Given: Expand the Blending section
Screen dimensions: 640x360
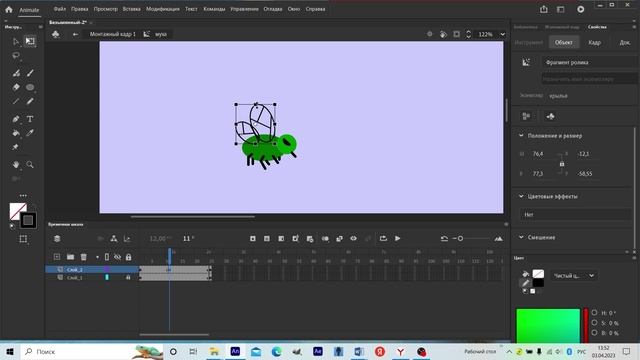Looking at the screenshot, I should tap(521, 237).
